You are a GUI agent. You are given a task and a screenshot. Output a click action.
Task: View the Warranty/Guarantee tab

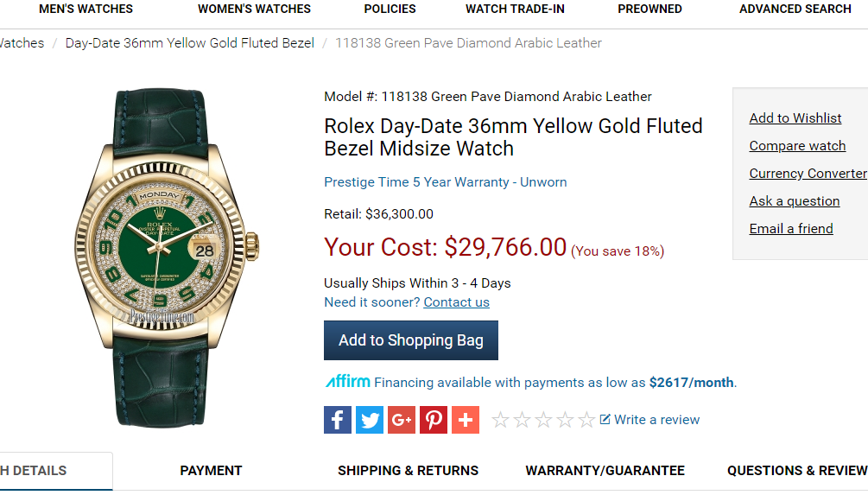click(x=605, y=471)
